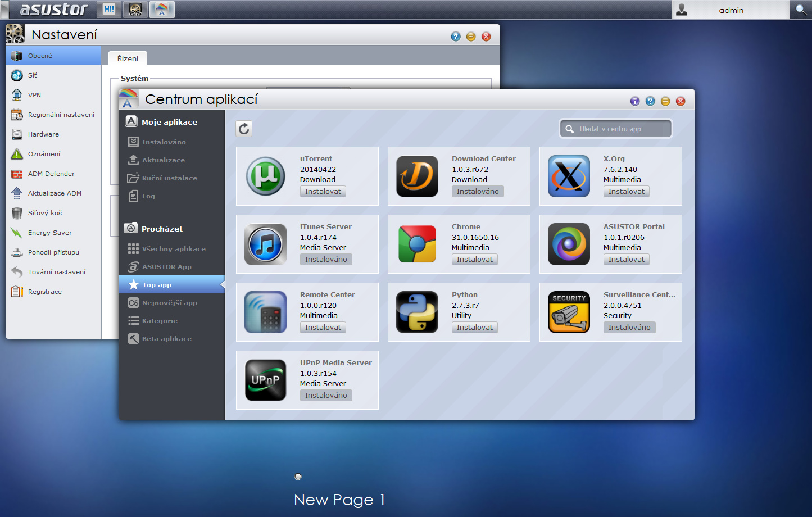Click Instalováno under iTunes Server
Screen dimensions: 812x517
326,259
